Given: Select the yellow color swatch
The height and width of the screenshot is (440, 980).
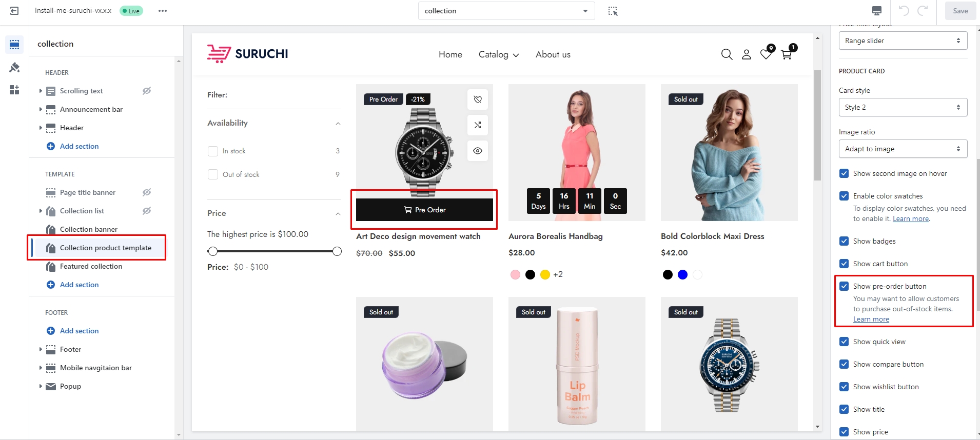Looking at the screenshot, I should 545,274.
